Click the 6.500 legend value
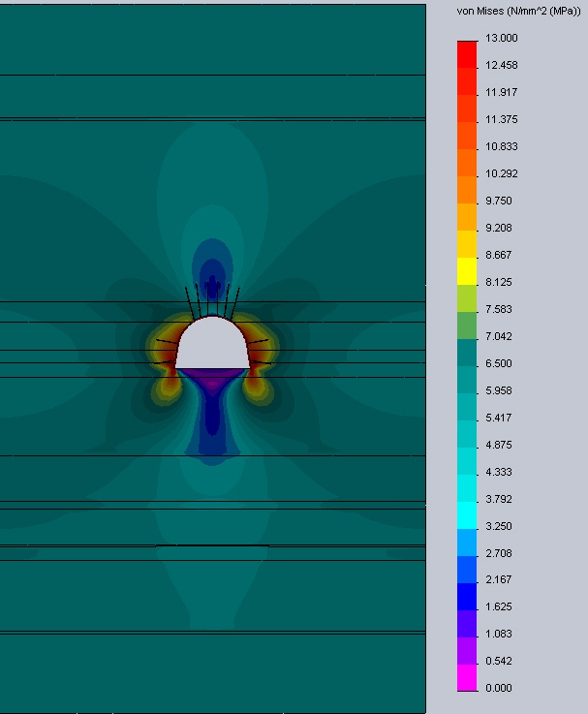 (499, 363)
